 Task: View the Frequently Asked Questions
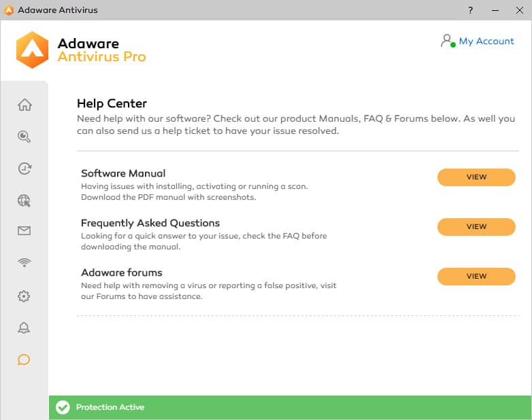point(476,226)
